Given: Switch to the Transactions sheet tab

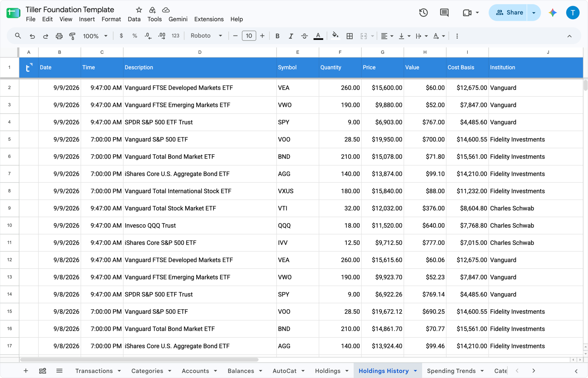Looking at the screenshot, I should tap(94, 371).
